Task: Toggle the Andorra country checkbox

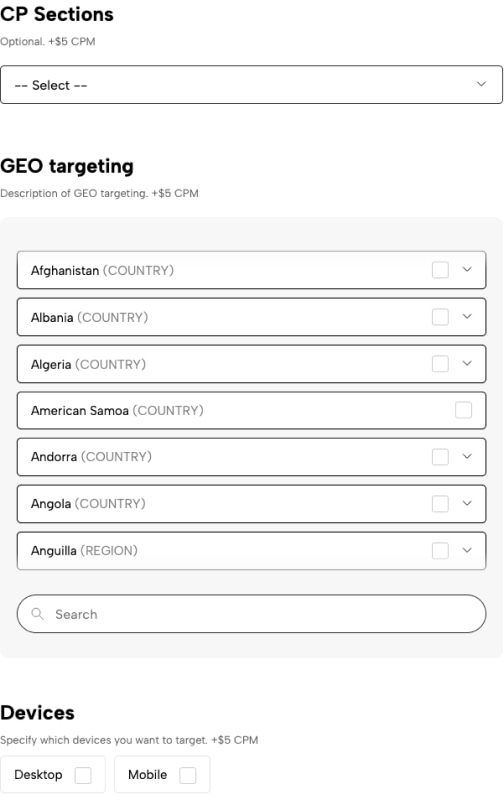Action: click(440, 457)
